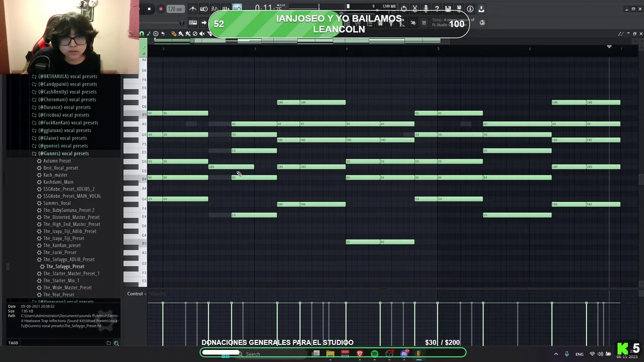
Task: Open the Control event editor dropdown
Action: [x=136, y=294]
